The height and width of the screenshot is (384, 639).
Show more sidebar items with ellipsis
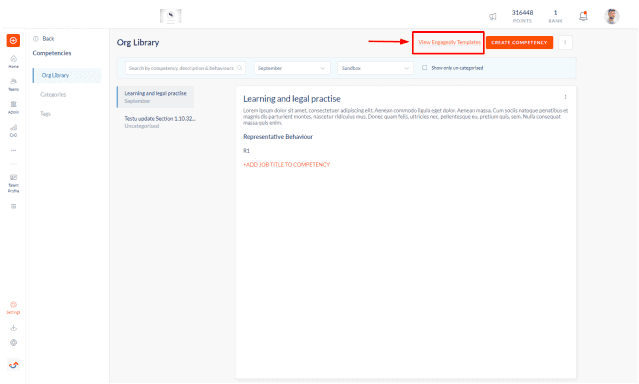(13, 150)
